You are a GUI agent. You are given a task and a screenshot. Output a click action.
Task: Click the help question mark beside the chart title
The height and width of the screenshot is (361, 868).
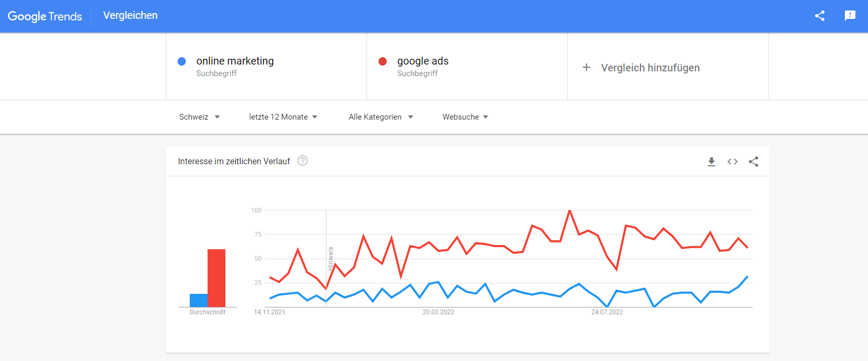pos(302,161)
